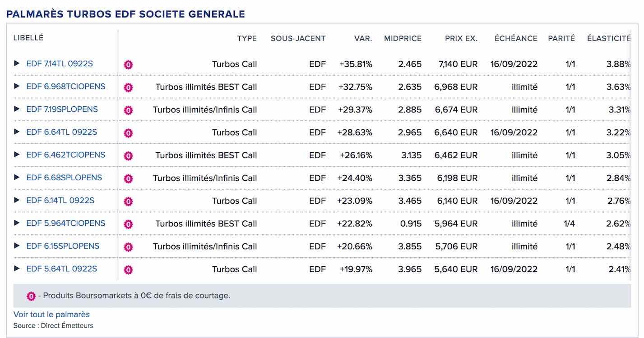The image size is (644, 338).
Task: Click Boursomarkets badge for EDF 7.14TL 0922S
Action: 129,65
